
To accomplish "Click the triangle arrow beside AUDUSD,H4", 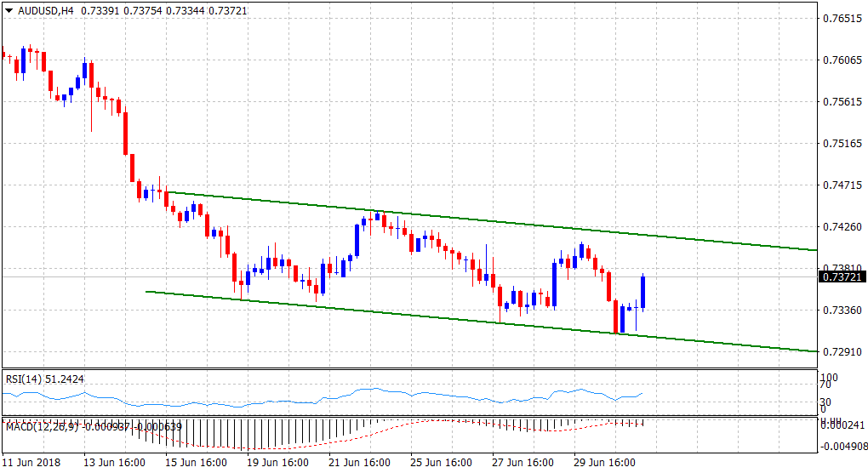I will (9, 9).
